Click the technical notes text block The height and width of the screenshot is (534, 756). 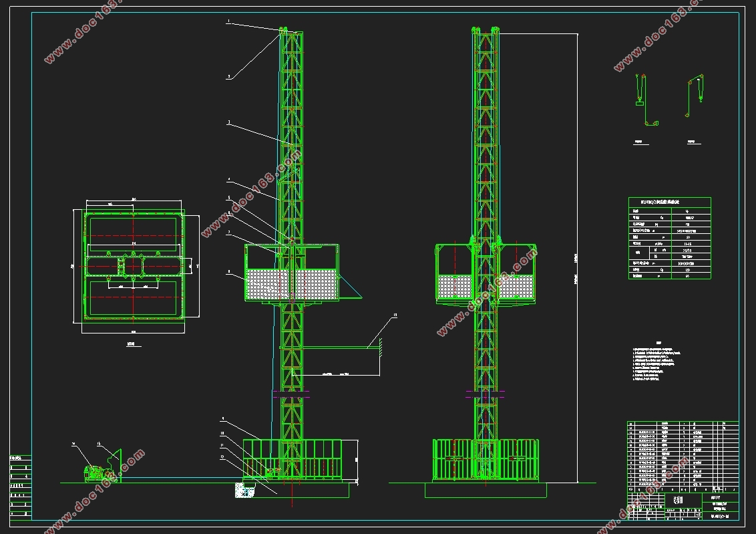[x=656, y=362]
